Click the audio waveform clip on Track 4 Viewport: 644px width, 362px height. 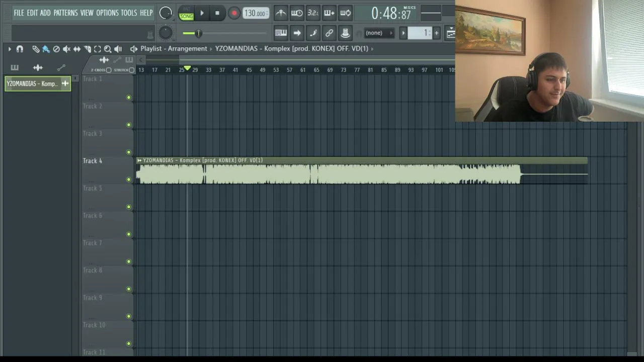pos(362,170)
